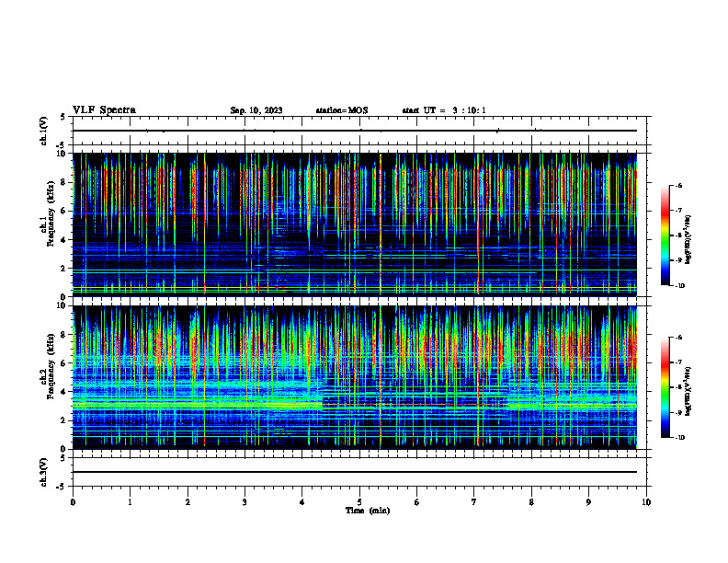Viewport: 728px width, 563px height.
Task: Click the "2" tick on the time axis
Action: click(188, 502)
